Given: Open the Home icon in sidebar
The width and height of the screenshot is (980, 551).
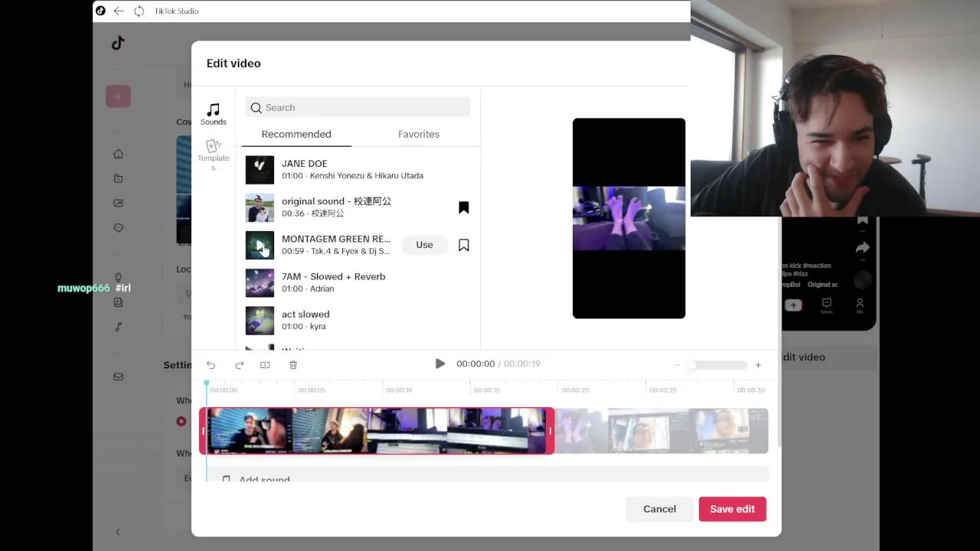Looking at the screenshot, I should tap(118, 154).
